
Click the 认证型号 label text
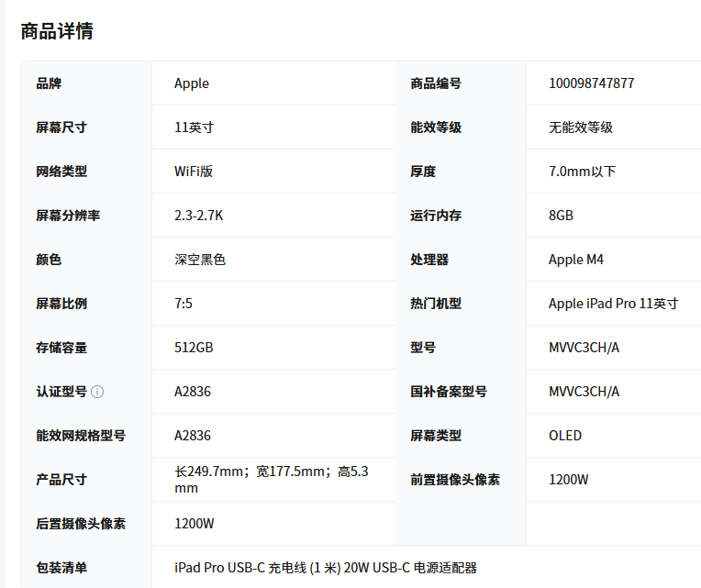coord(61,392)
